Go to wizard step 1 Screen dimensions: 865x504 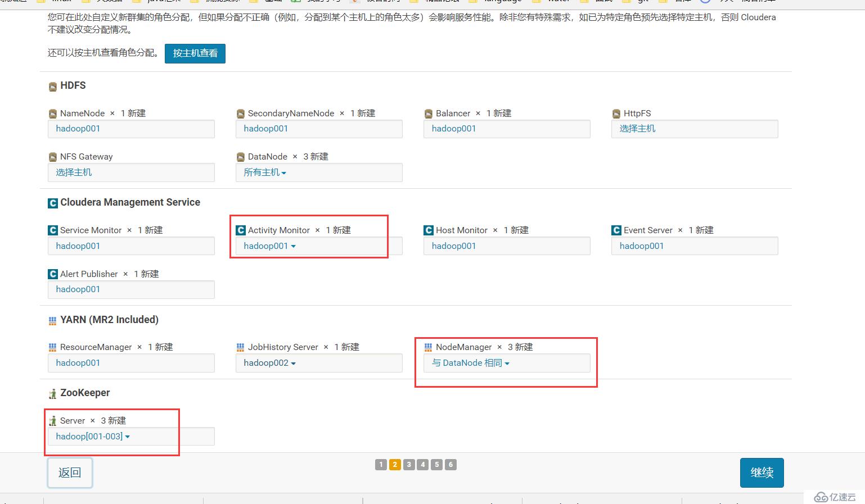tap(381, 465)
